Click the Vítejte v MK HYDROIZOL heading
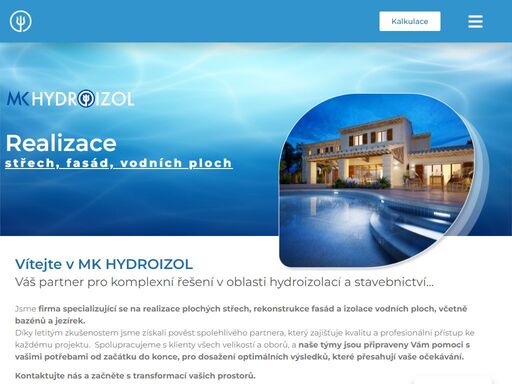Image resolution: width=512 pixels, height=384 pixels. [x=104, y=264]
